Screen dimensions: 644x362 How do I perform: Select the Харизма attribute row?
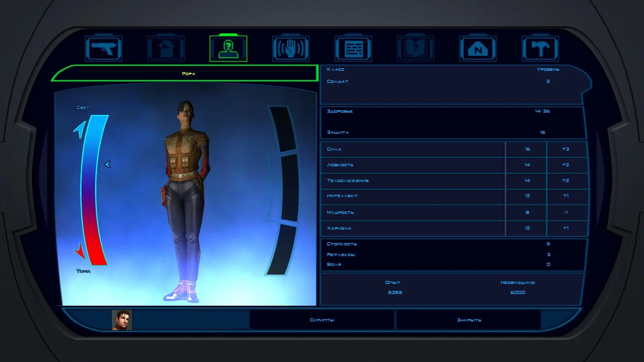tap(454, 228)
